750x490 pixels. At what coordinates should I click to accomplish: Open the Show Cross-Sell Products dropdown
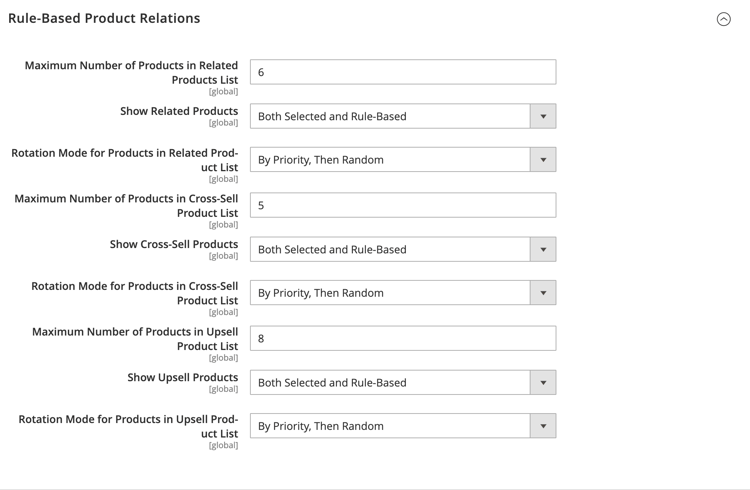(x=403, y=249)
